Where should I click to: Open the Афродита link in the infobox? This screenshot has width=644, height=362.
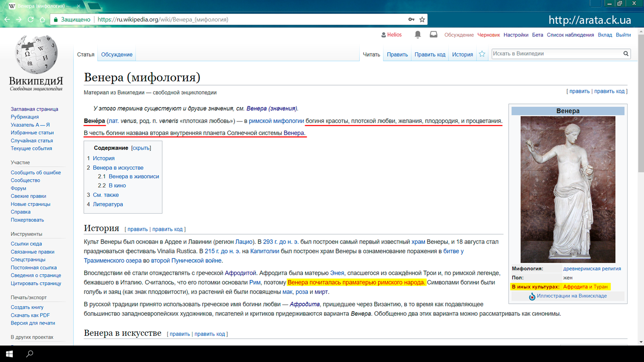click(x=576, y=287)
